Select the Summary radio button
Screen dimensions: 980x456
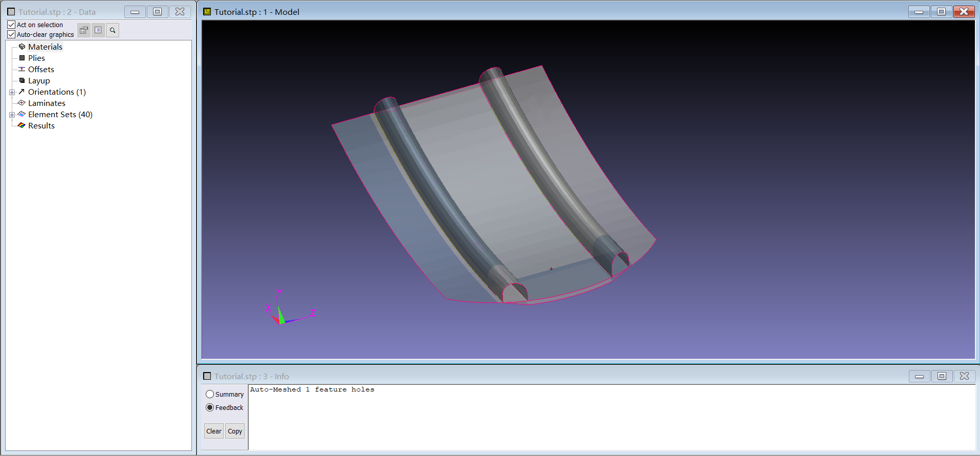(210, 394)
